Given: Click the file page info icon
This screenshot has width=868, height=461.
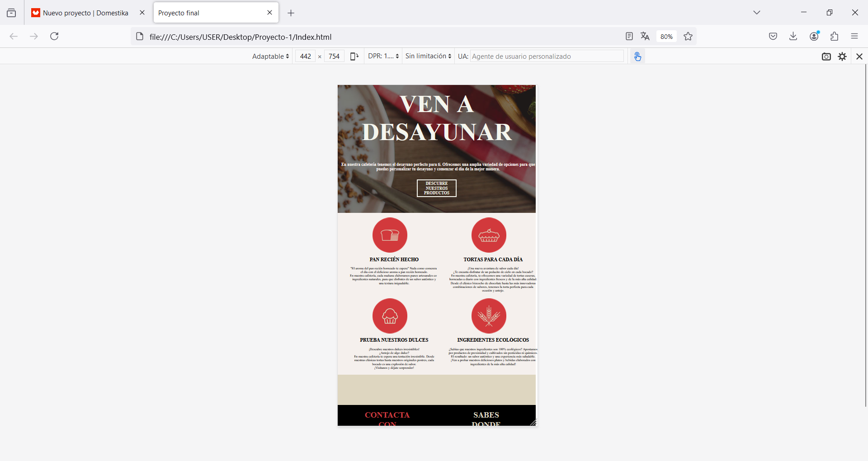Looking at the screenshot, I should click(x=140, y=37).
